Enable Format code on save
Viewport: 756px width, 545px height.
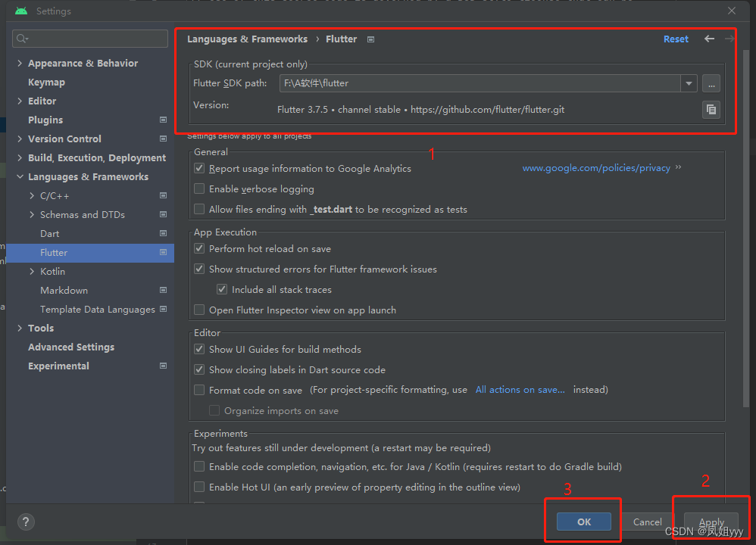click(199, 390)
